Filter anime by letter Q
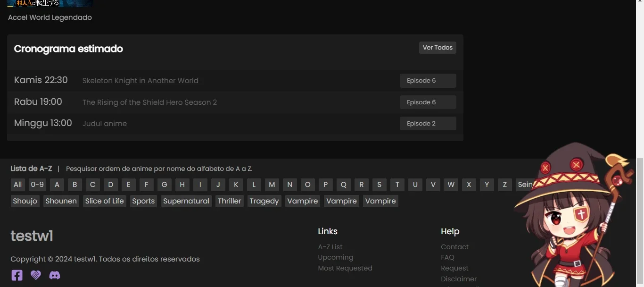The image size is (644, 287). tap(343, 185)
